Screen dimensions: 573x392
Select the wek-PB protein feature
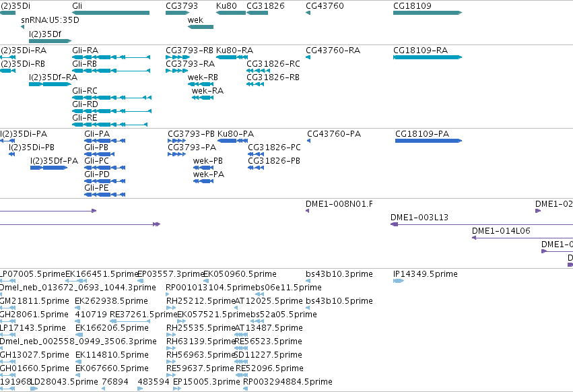point(203,168)
